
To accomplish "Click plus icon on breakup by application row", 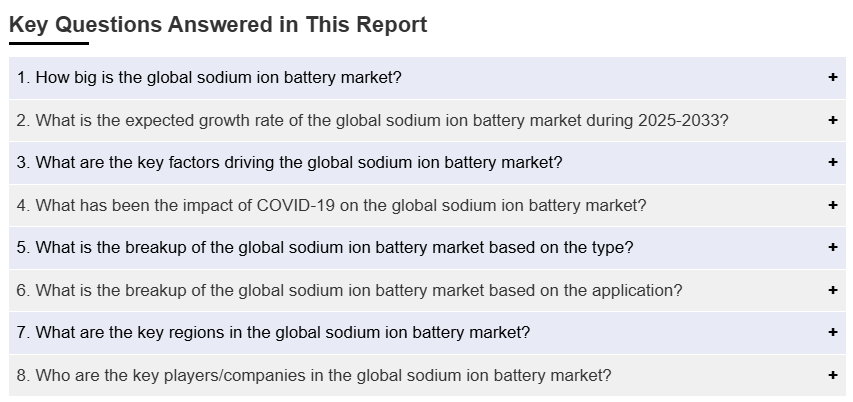I will (x=832, y=291).
